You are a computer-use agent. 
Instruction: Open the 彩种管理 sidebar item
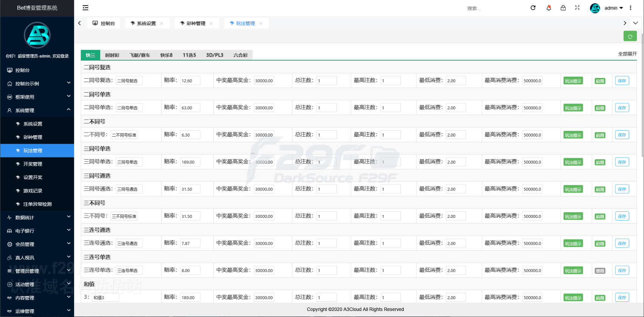click(x=37, y=137)
